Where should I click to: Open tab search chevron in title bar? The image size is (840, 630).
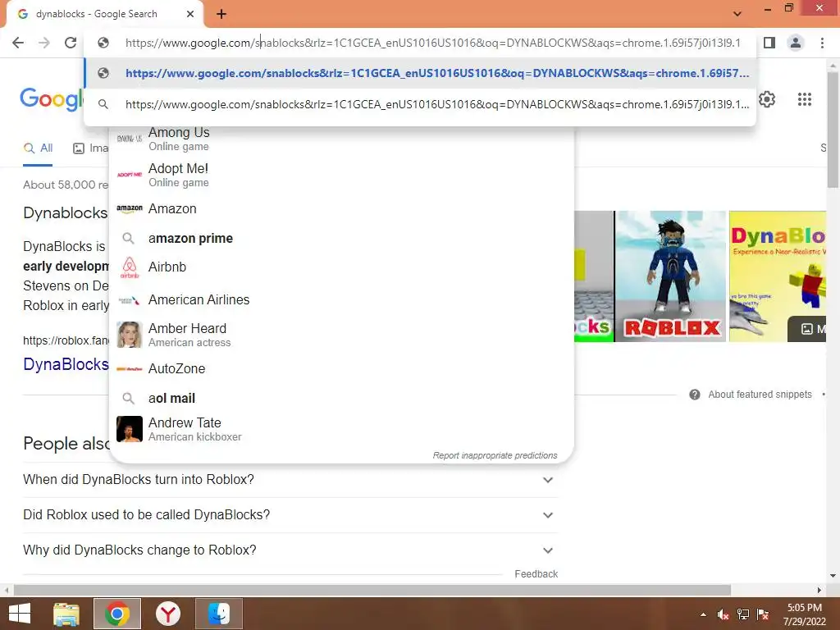(737, 13)
